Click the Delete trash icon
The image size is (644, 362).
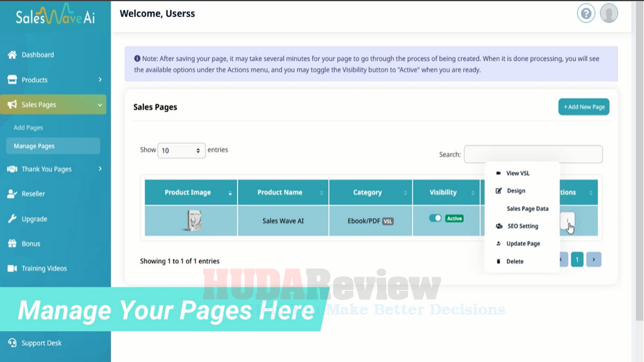coord(499,261)
